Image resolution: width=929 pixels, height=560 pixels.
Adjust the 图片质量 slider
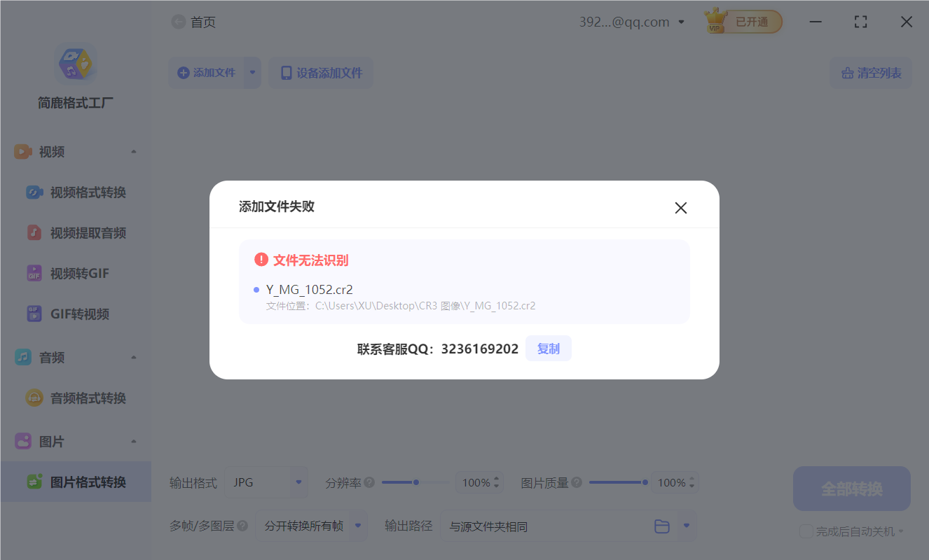(645, 482)
